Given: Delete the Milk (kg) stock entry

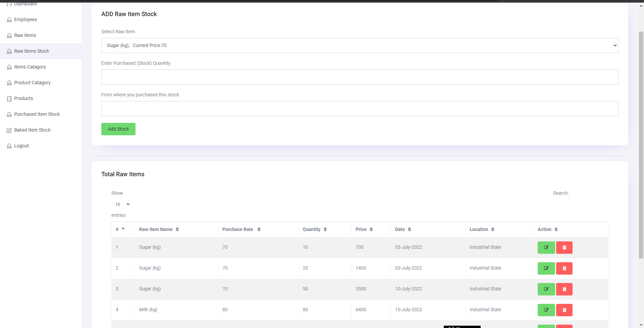Looking at the screenshot, I should click(564, 310).
